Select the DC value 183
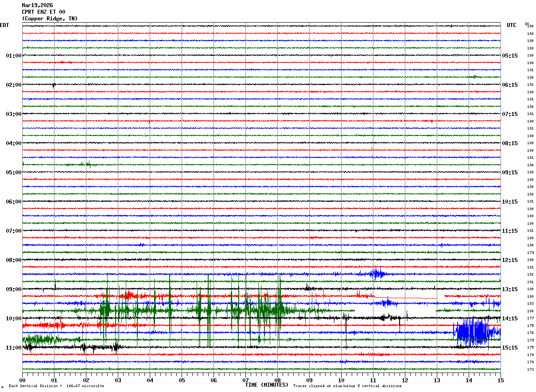Viewport: 536px width, 392px height. point(530,304)
